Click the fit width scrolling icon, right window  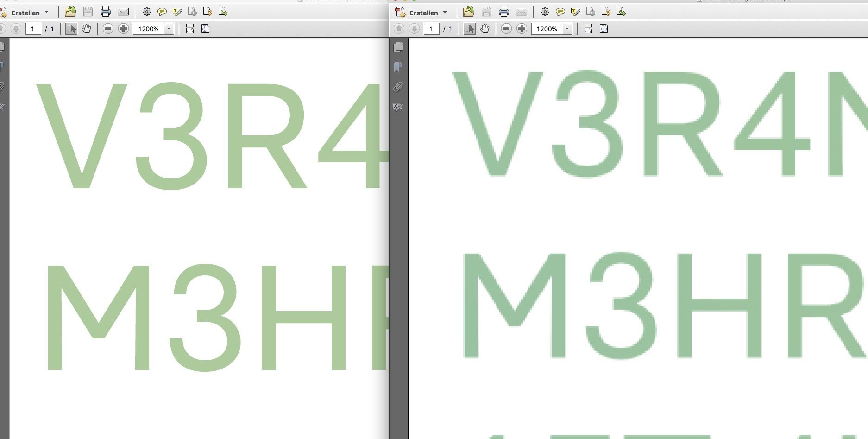(x=588, y=29)
